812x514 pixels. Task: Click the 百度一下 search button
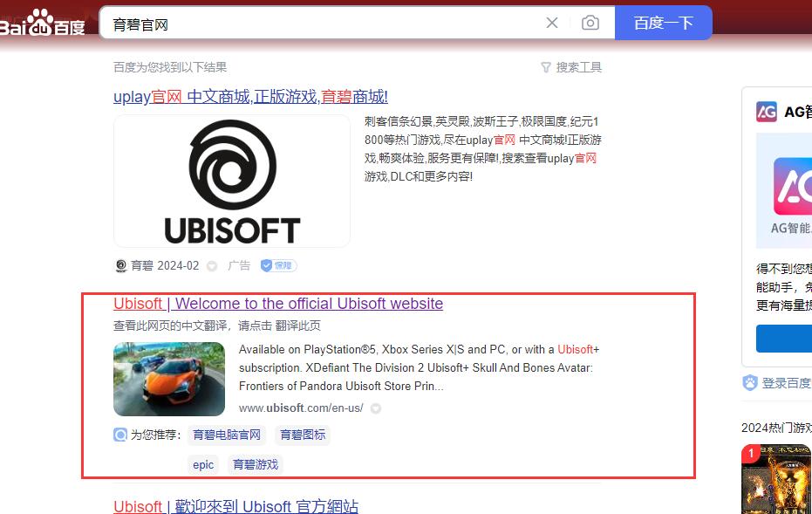click(x=664, y=23)
